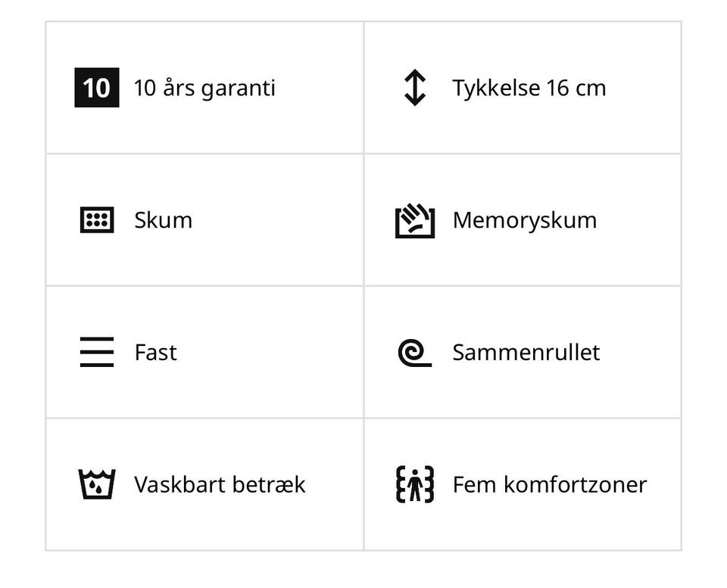Viewport: 727px width, 588px height.
Task: Select the rolled-up spiral icon
Action: [x=415, y=353]
